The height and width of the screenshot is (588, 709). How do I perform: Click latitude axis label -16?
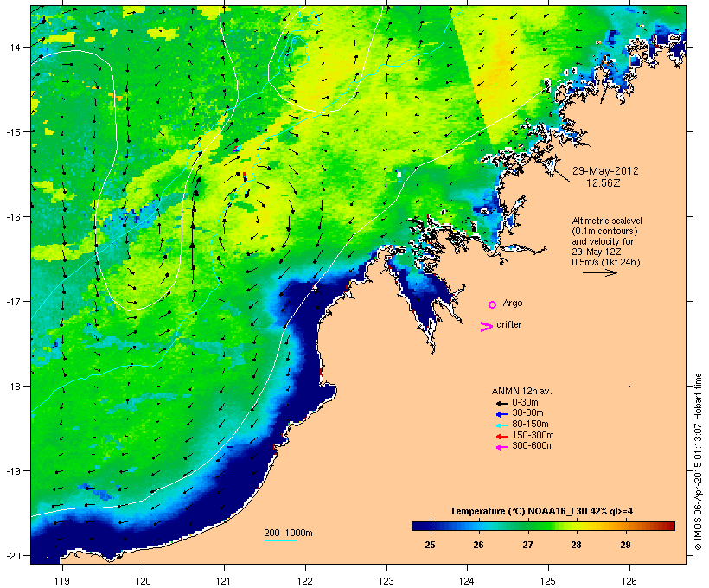tap(13, 217)
